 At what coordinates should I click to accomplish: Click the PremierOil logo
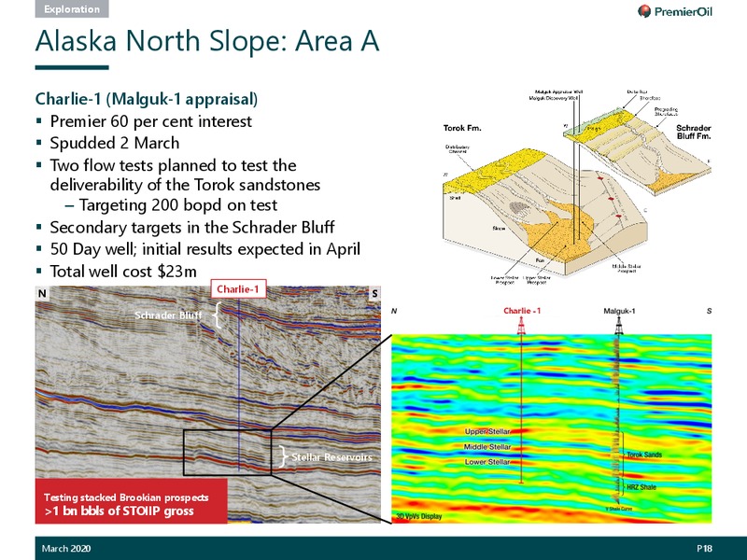(x=674, y=11)
